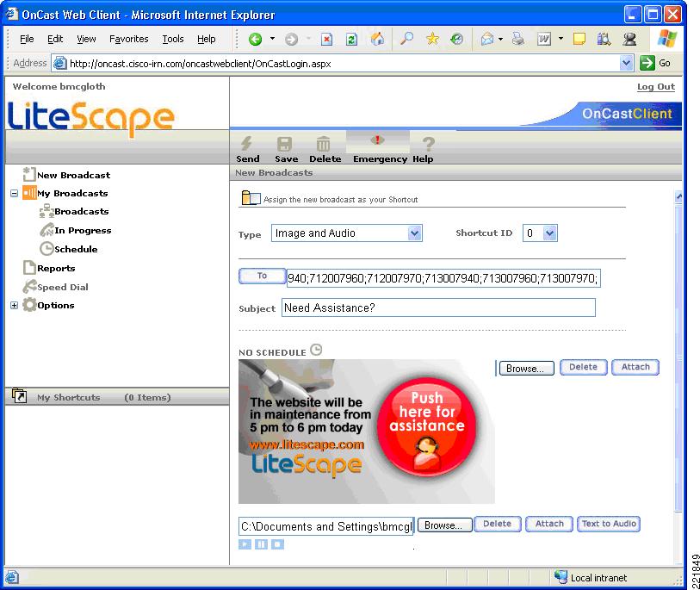Expand the Options tree node
Screen dimensions: 700x590
15,306
